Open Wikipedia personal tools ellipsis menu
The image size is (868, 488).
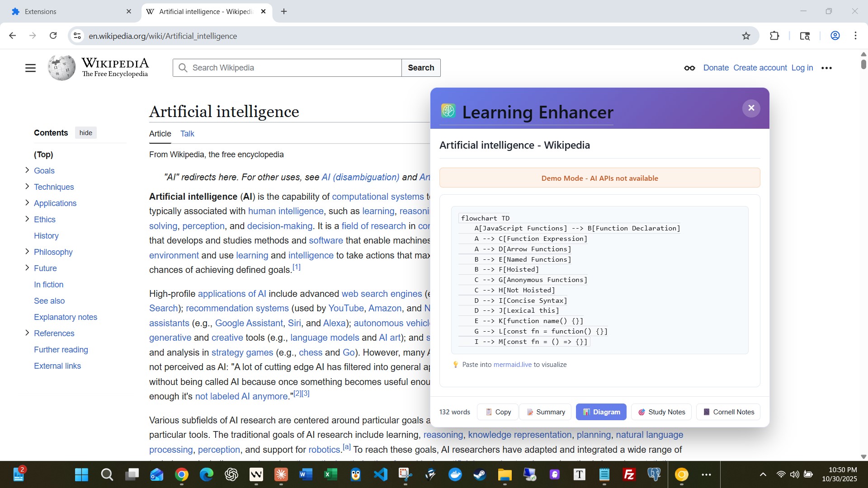826,68
